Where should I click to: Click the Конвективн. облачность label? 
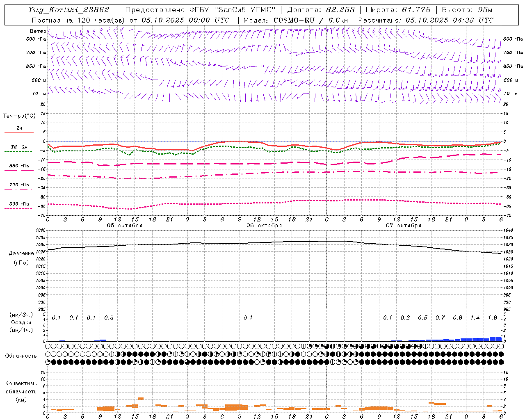[21, 387]
